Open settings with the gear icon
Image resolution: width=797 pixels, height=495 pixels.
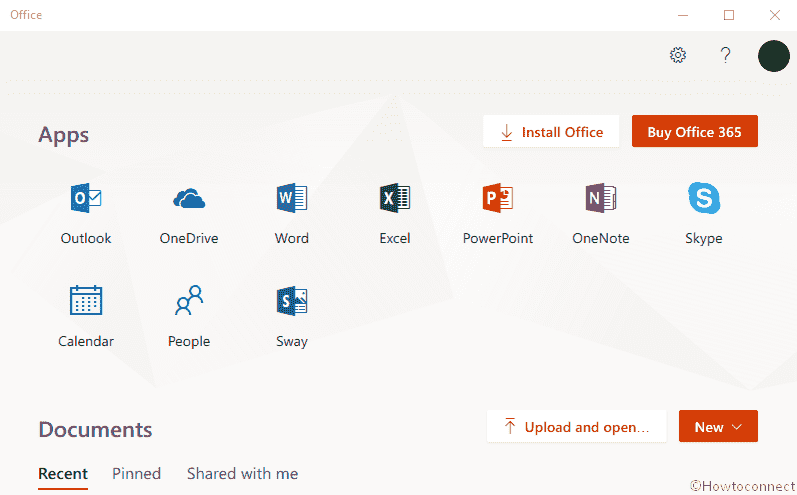click(678, 55)
